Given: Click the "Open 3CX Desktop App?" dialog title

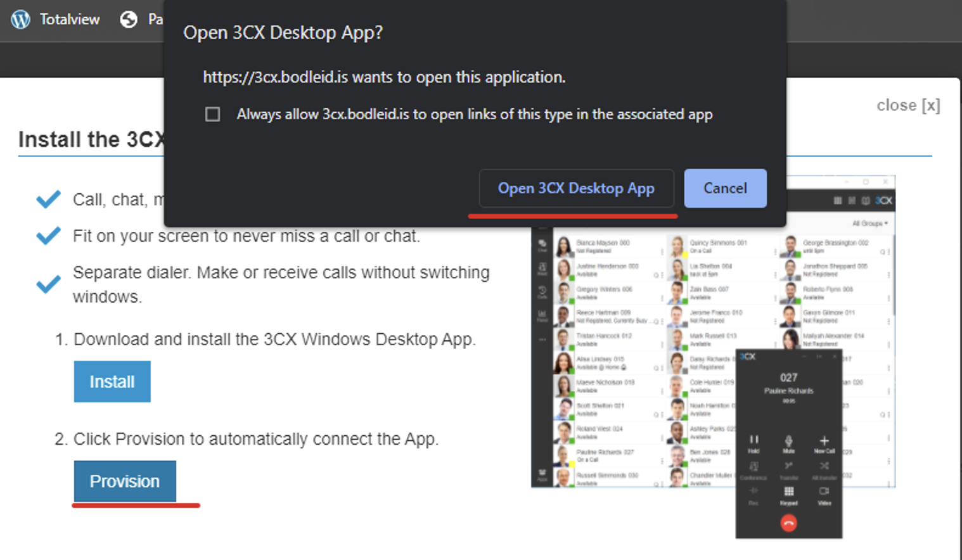Looking at the screenshot, I should [283, 32].
